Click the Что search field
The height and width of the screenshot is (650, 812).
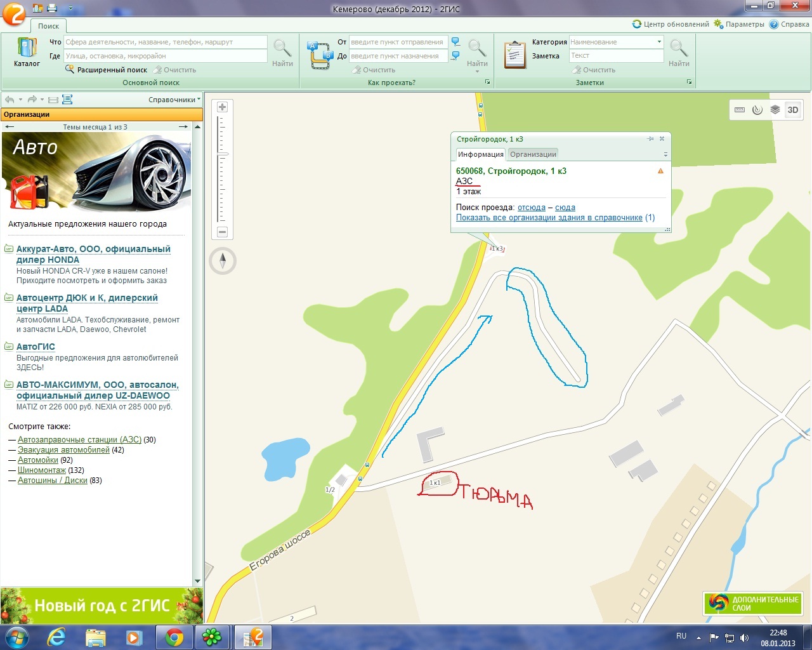pos(166,42)
